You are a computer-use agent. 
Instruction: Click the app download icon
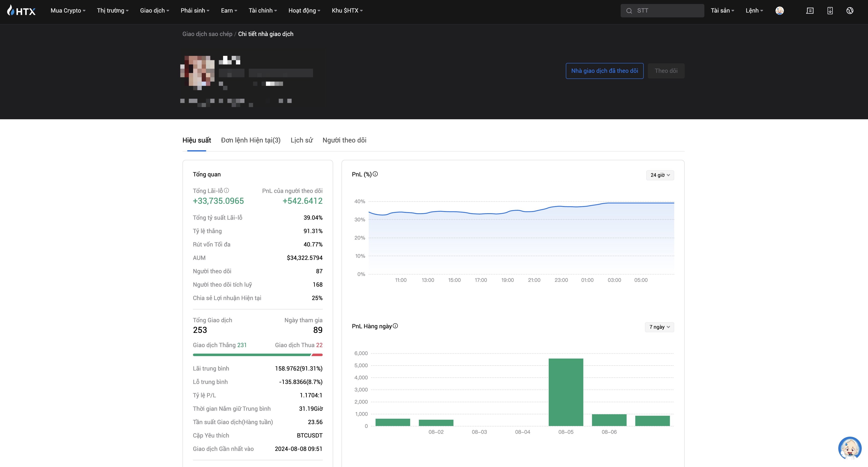tap(830, 10)
